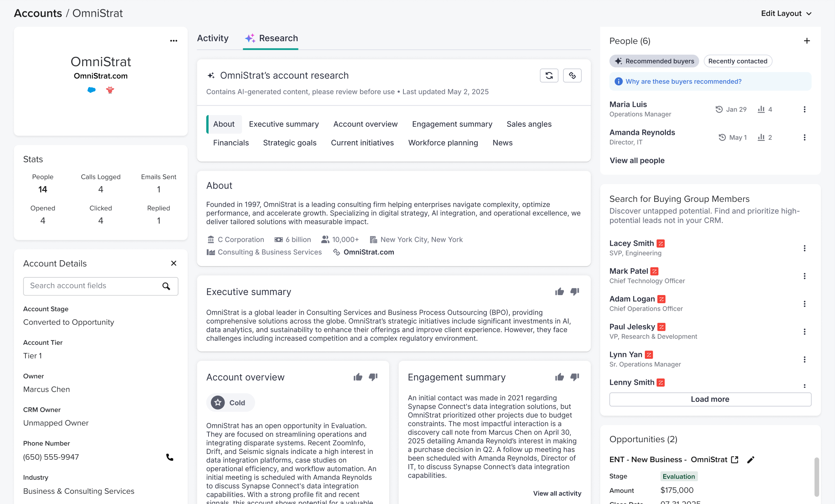This screenshot has width=835, height=504.
Task: Click the Lenny Smith name
Action: pyautogui.click(x=632, y=382)
